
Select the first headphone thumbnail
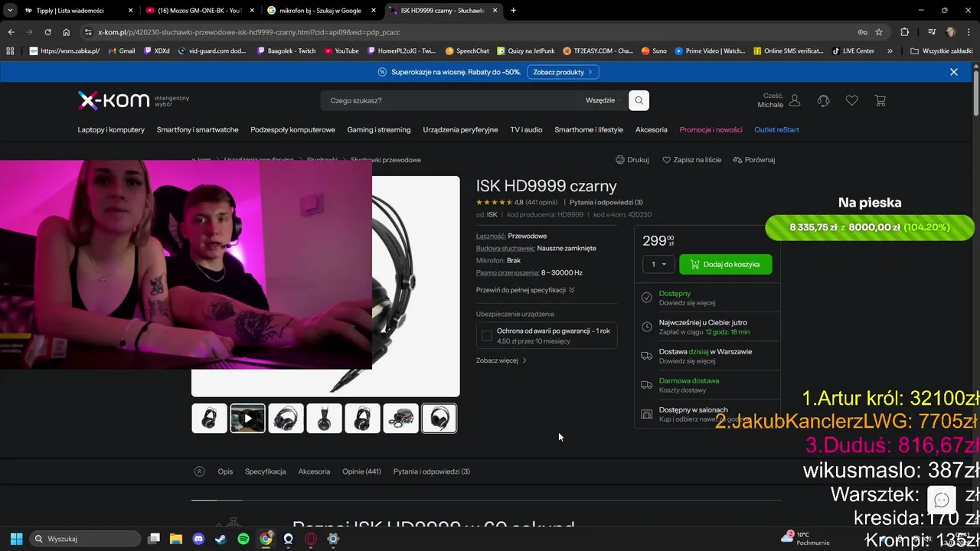tap(210, 419)
